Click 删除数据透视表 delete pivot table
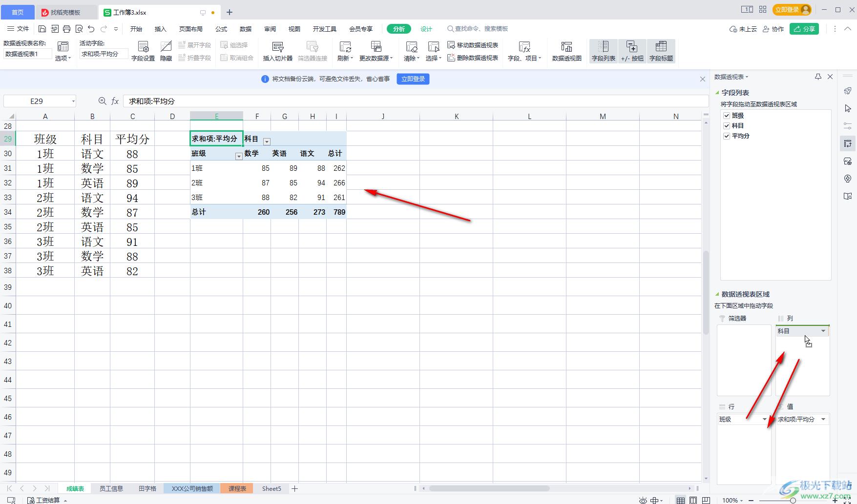This screenshot has height=504, width=857. (x=473, y=58)
